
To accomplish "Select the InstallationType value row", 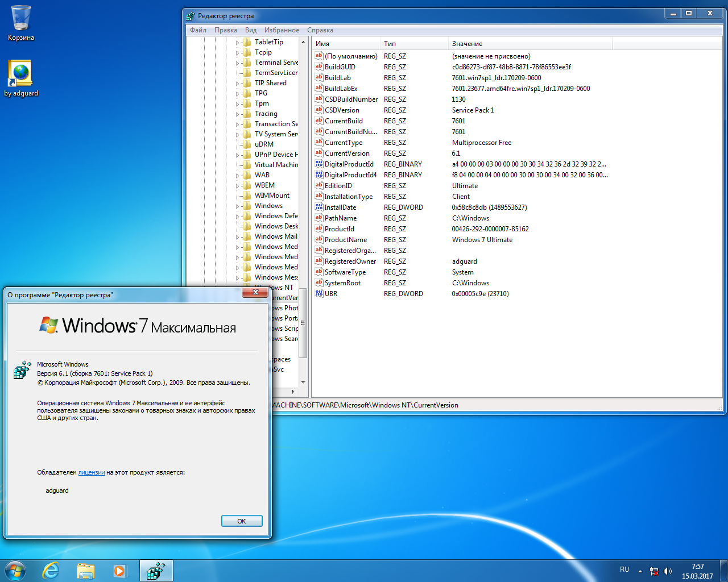I will 461,196.
